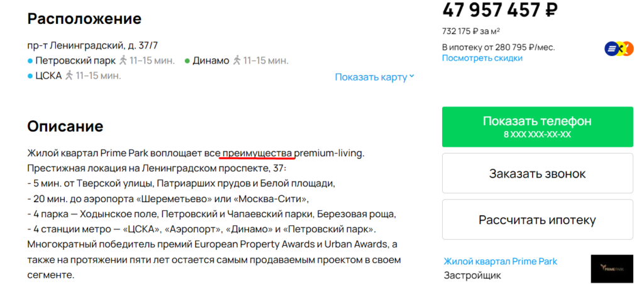Click the bank logos icon beside mortgage offer
This screenshot has height=284, width=644.
tap(619, 49)
